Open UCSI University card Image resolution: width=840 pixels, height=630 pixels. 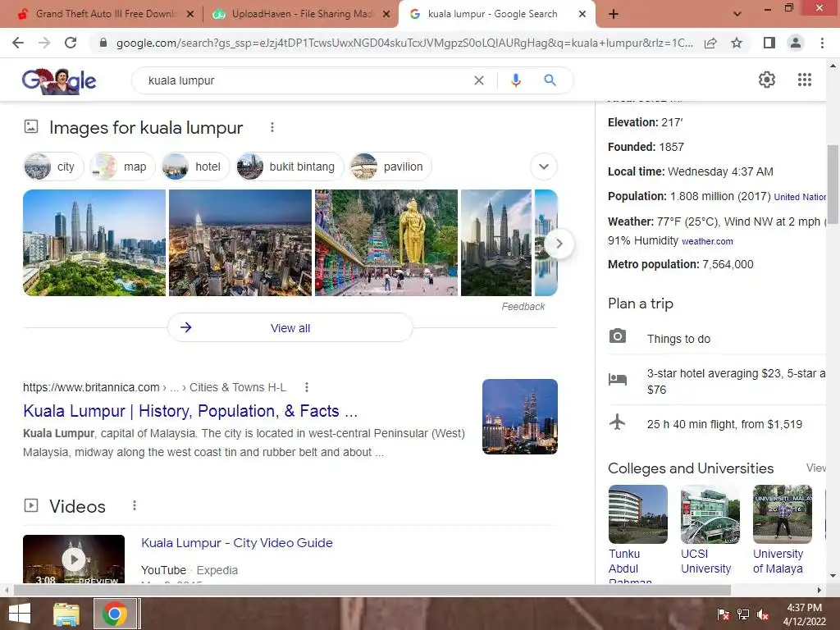click(x=710, y=531)
